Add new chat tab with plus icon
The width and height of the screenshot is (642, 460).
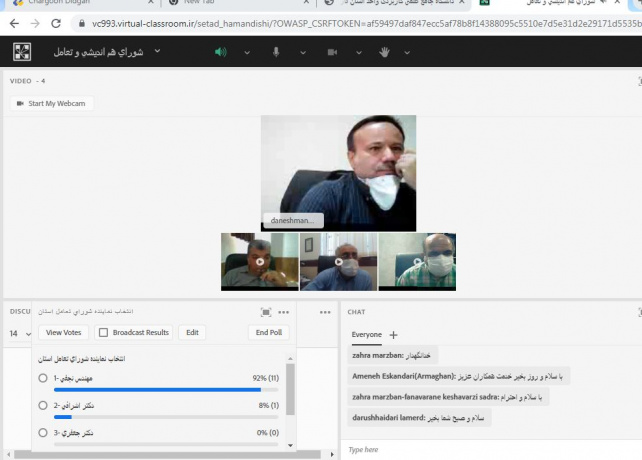tap(393, 335)
